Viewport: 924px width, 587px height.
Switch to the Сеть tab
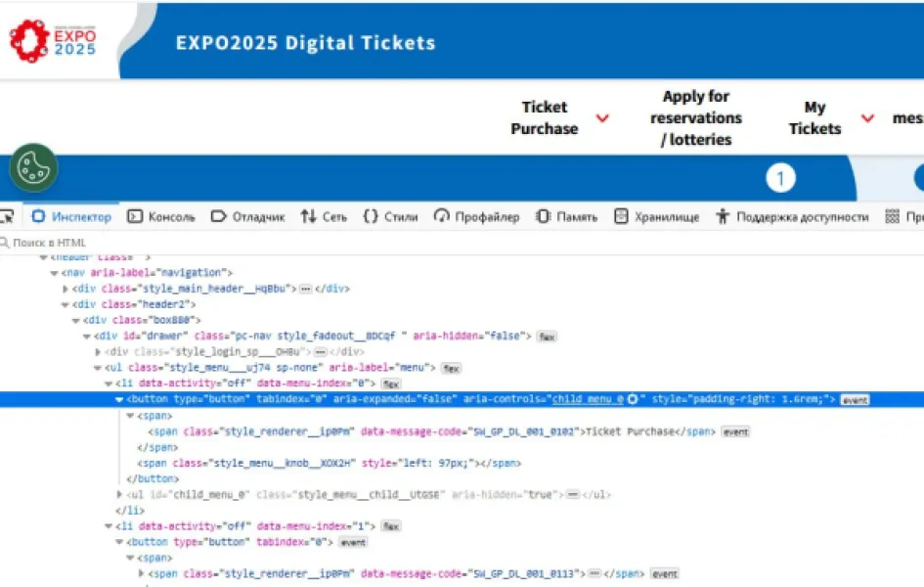pos(324,217)
